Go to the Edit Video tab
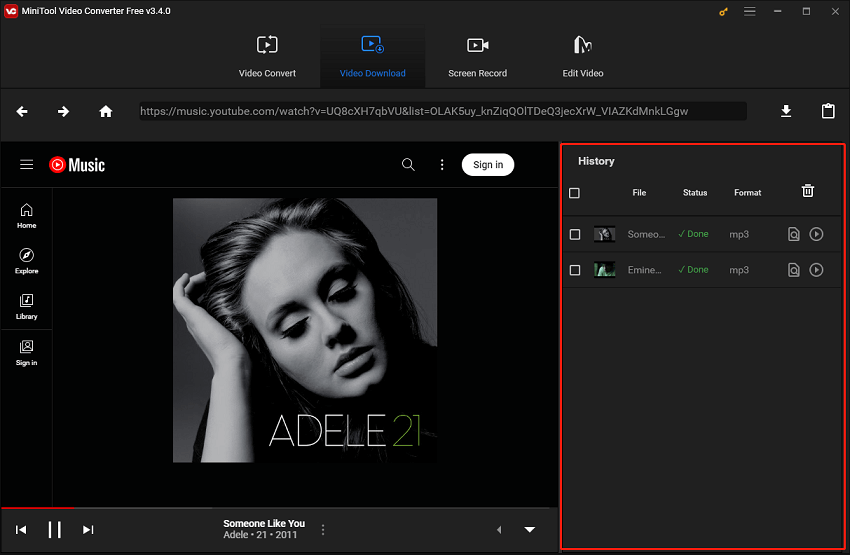The height and width of the screenshot is (555, 850). pyautogui.click(x=583, y=56)
